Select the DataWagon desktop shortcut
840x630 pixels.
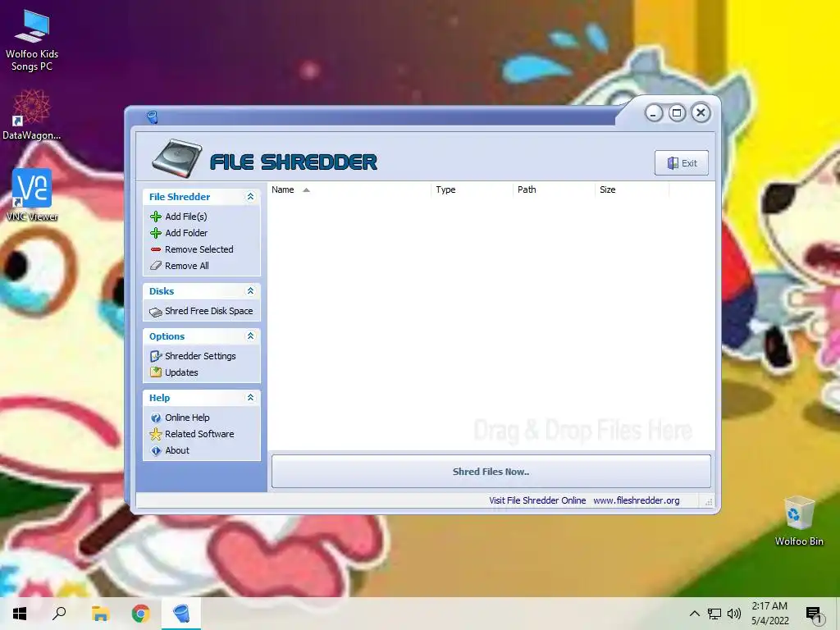point(32,114)
